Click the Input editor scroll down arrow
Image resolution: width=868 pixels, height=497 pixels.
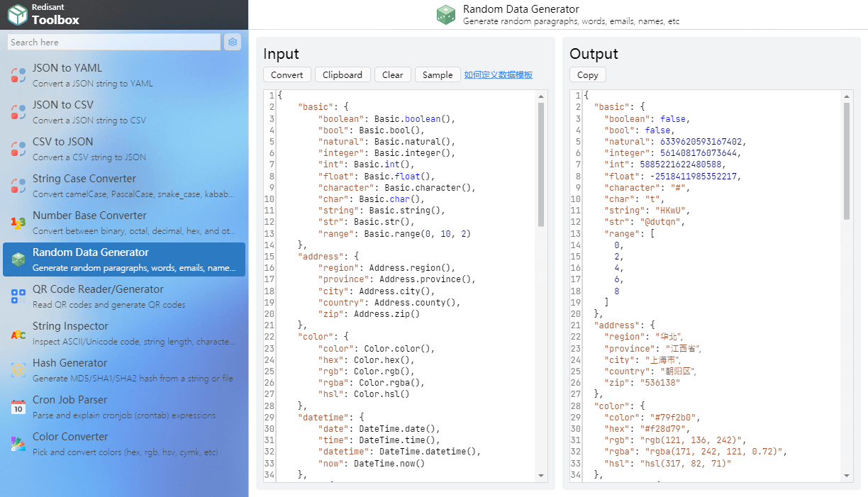541,476
